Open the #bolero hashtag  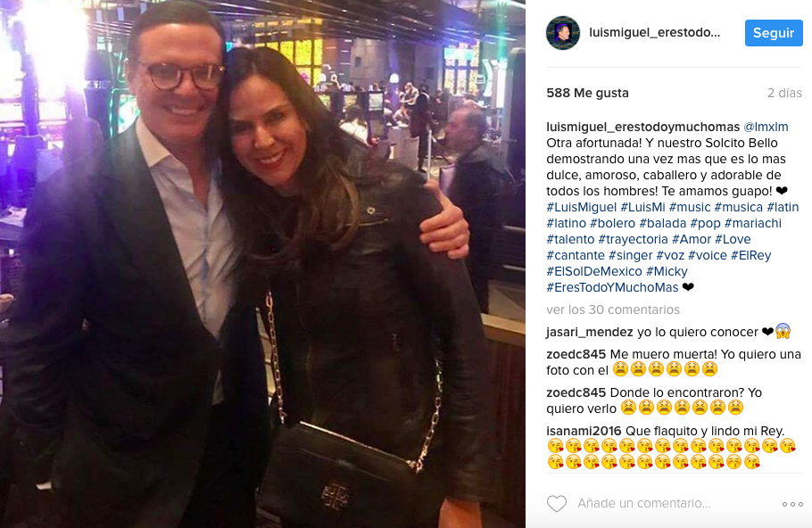coord(612,223)
